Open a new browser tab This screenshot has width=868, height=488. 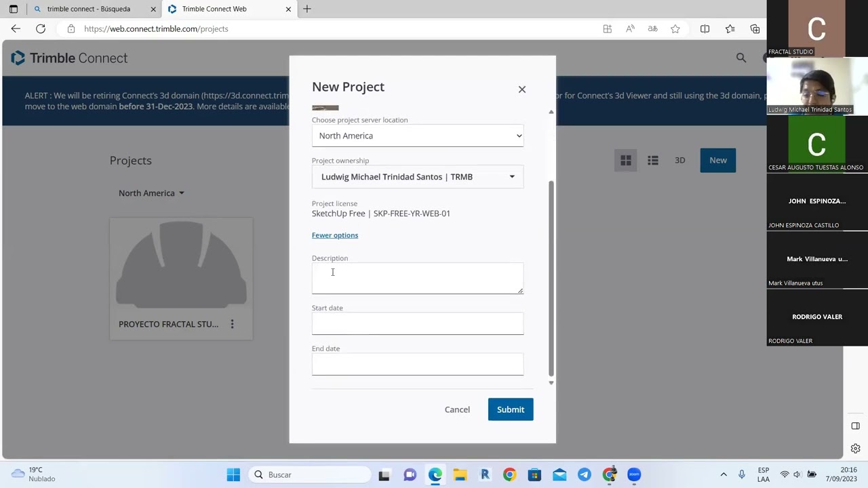pyautogui.click(x=307, y=9)
